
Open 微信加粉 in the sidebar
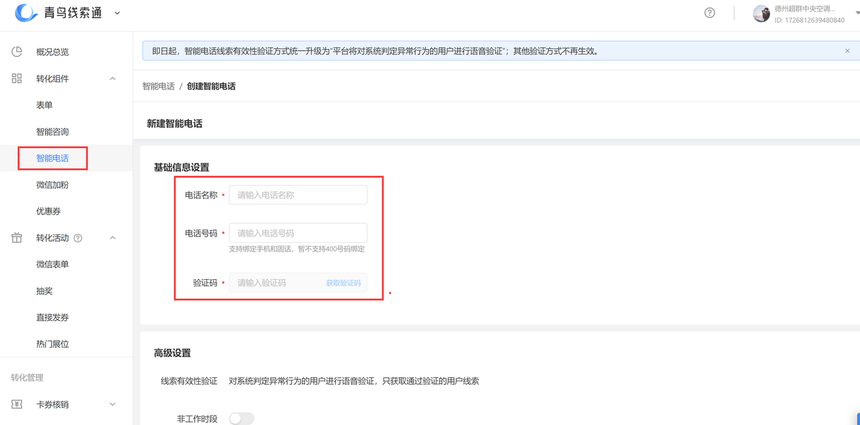pyautogui.click(x=53, y=185)
